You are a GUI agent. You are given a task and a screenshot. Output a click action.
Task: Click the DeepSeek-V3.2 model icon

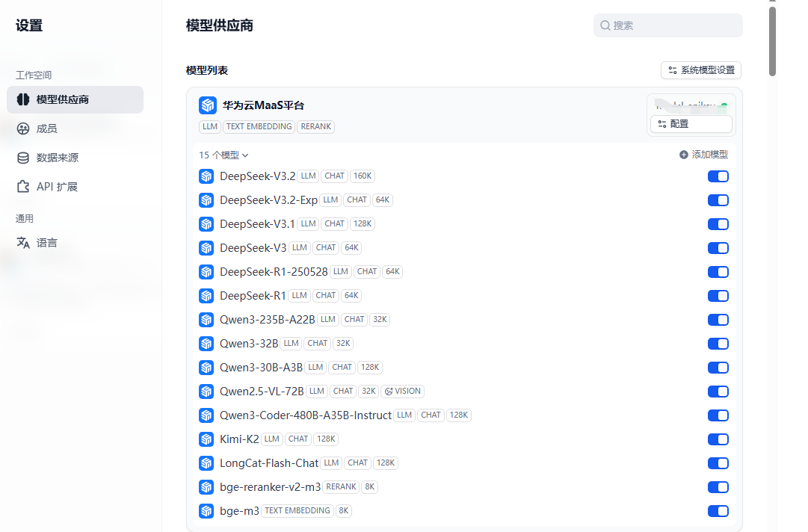pos(206,176)
